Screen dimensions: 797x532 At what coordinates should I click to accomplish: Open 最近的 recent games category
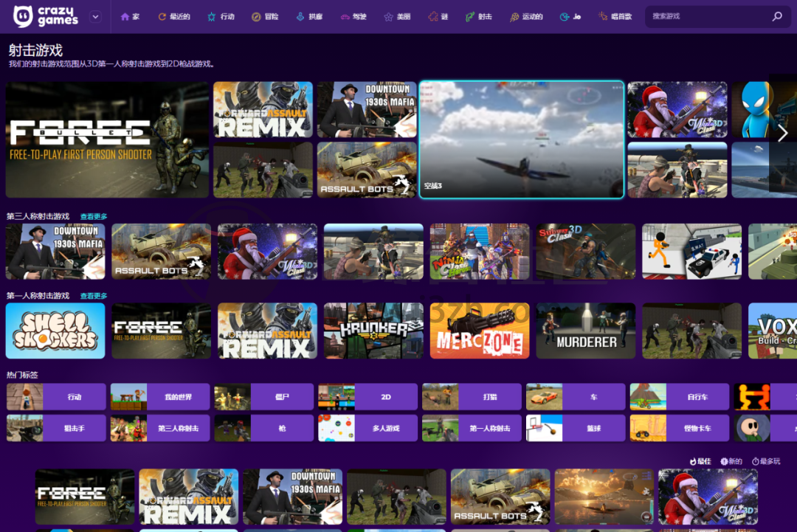(174, 17)
